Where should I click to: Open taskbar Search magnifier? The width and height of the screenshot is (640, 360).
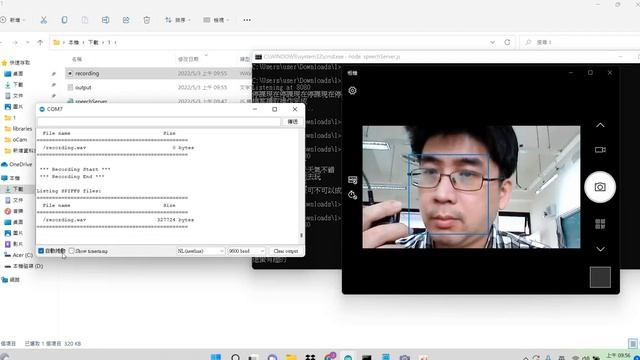click(235, 358)
